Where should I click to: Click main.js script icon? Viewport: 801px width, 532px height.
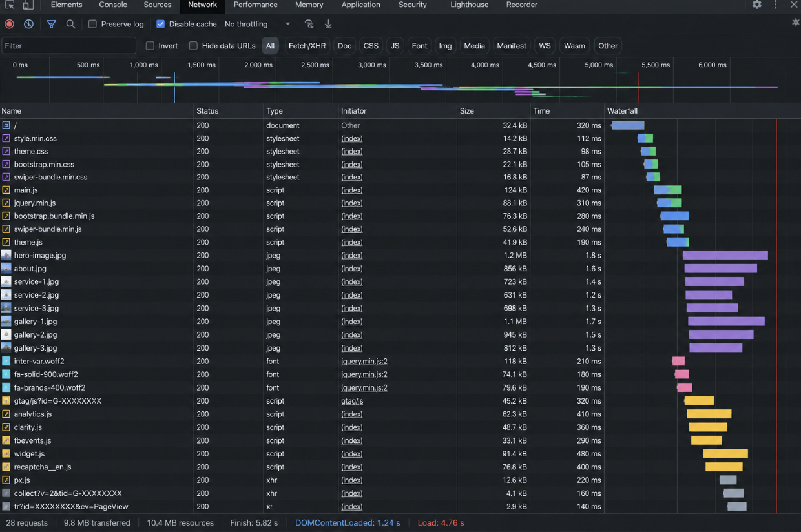tap(6, 190)
